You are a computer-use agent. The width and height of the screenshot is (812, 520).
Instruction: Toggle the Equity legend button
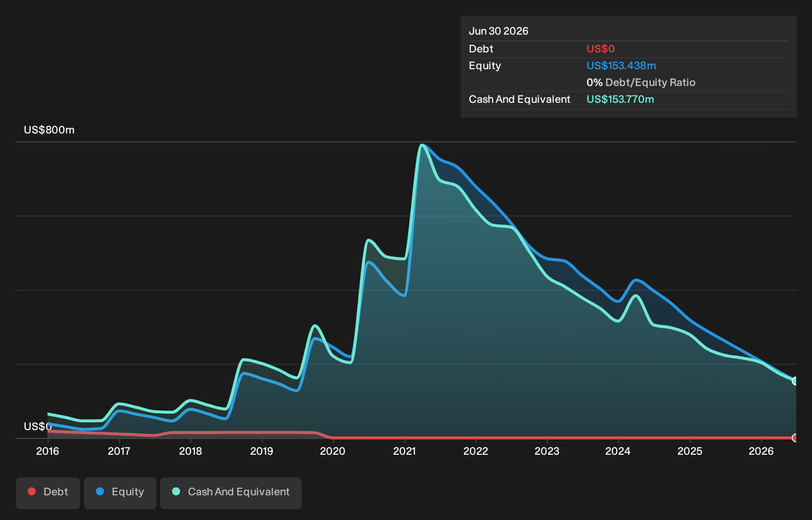[120, 493]
